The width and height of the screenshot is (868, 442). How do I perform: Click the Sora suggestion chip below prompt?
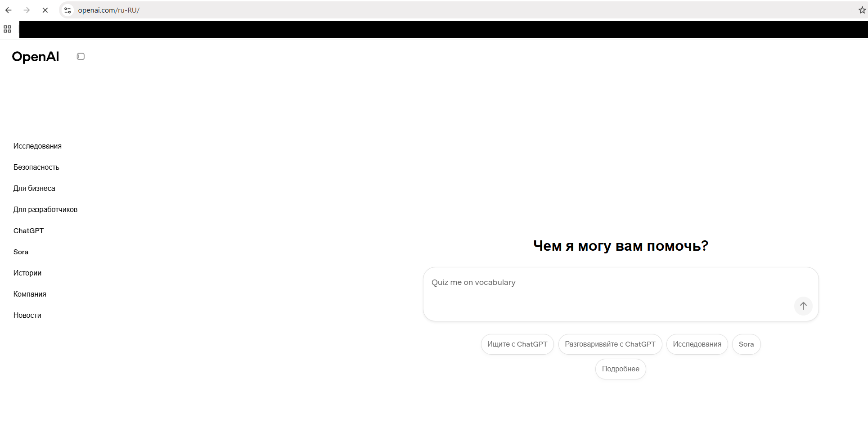746,344
